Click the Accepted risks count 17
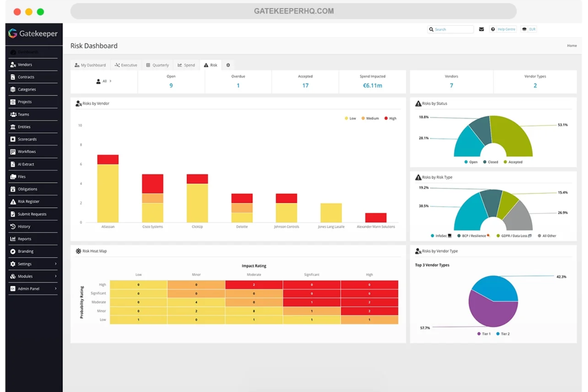 (305, 85)
